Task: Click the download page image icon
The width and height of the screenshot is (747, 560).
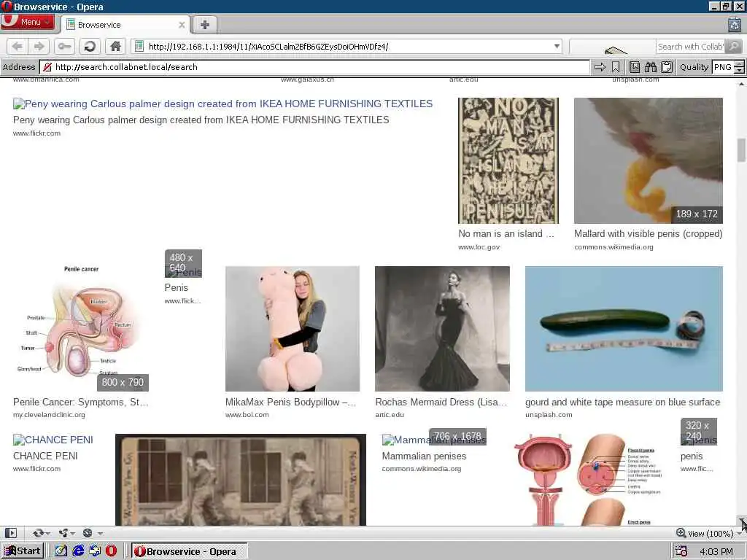Action: 635,67
